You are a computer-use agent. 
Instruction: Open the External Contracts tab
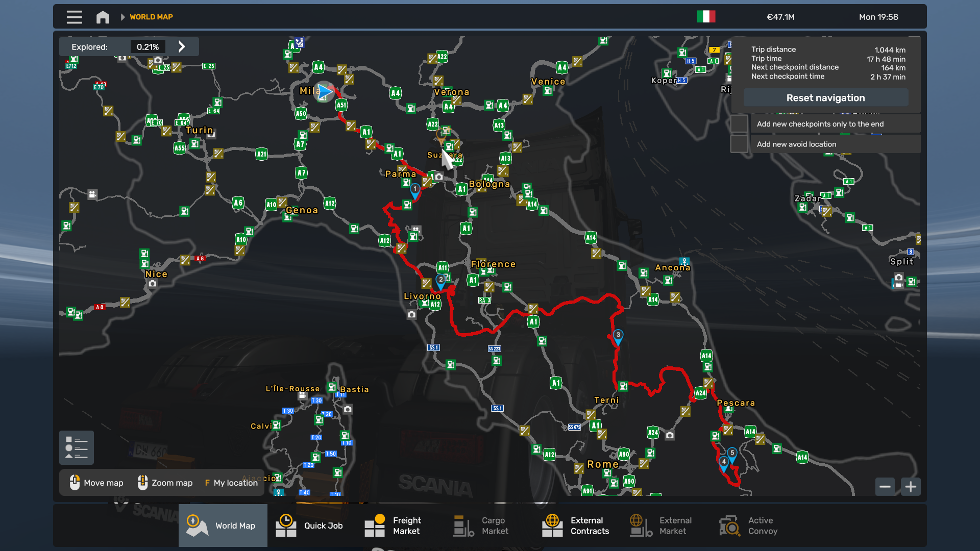tap(576, 525)
